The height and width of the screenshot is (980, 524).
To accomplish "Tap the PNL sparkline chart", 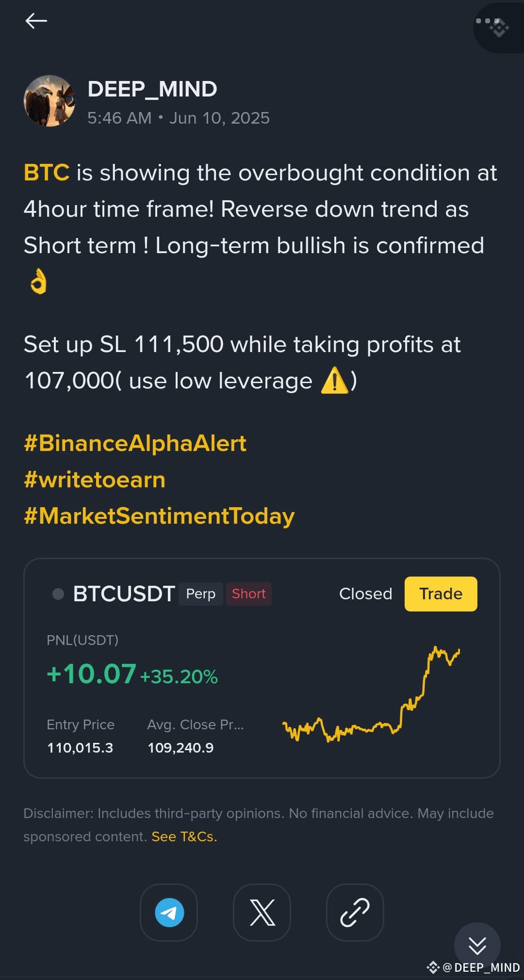I will 371,693.
